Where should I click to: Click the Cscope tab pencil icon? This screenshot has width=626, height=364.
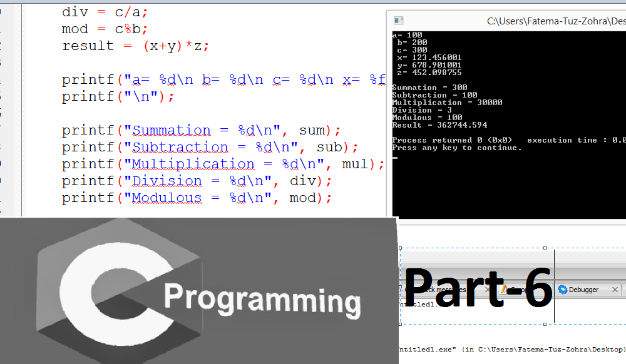[x=504, y=290]
